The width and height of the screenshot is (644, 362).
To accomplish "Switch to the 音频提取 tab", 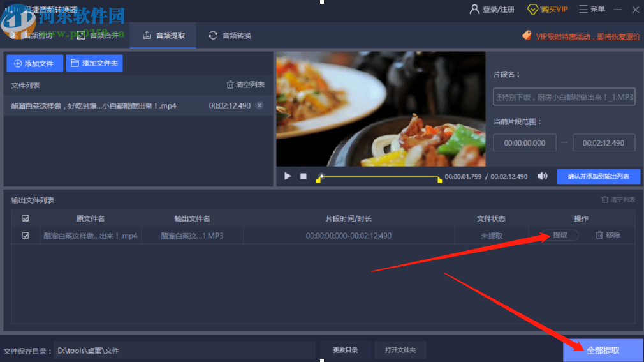I will click(163, 35).
